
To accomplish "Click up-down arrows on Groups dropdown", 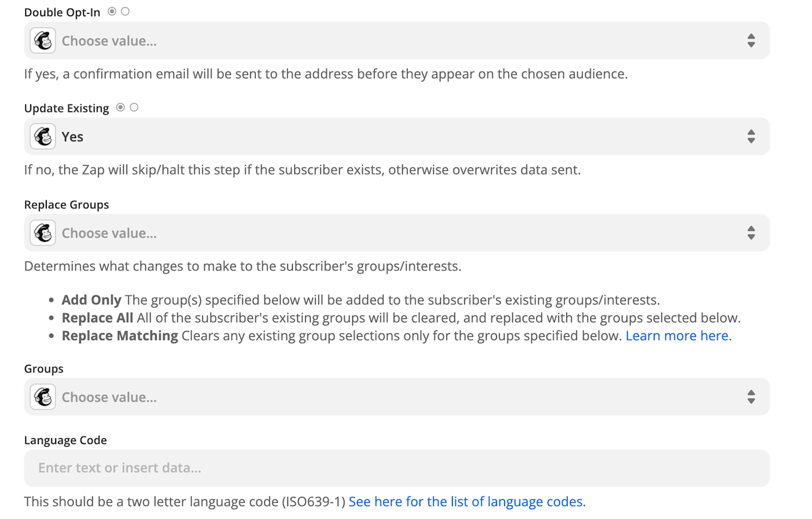I will pyautogui.click(x=751, y=397).
